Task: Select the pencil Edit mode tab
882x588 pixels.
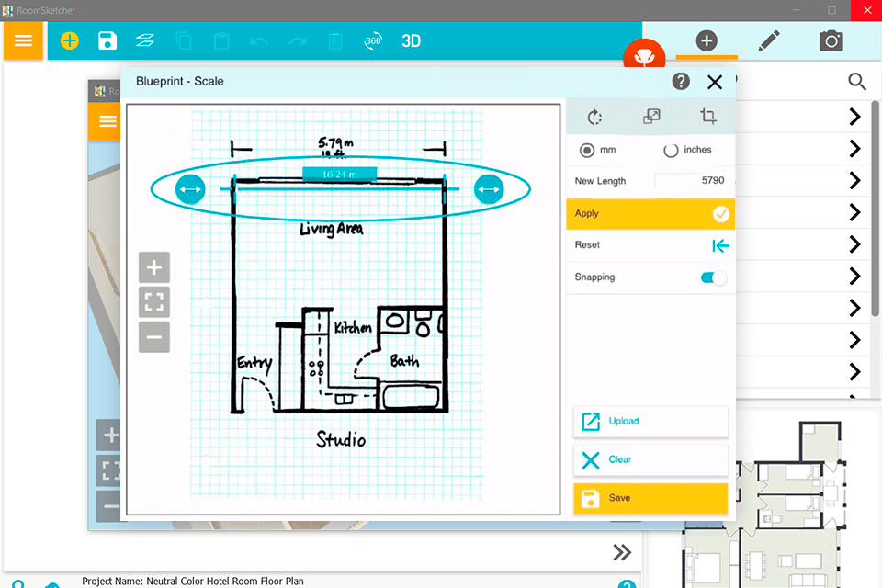Action: pyautogui.click(x=768, y=41)
